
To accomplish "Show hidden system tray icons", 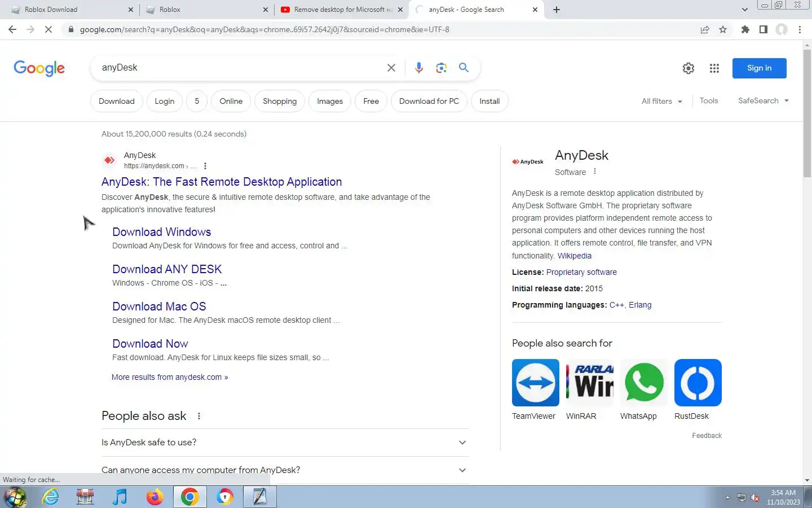I will (727, 497).
